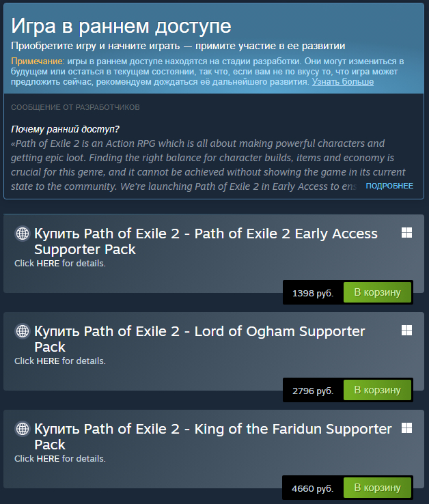This screenshot has width=429, height=504.
Task: Click Windows icon on Early Access Supporter Pack
Action: pos(406,233)
